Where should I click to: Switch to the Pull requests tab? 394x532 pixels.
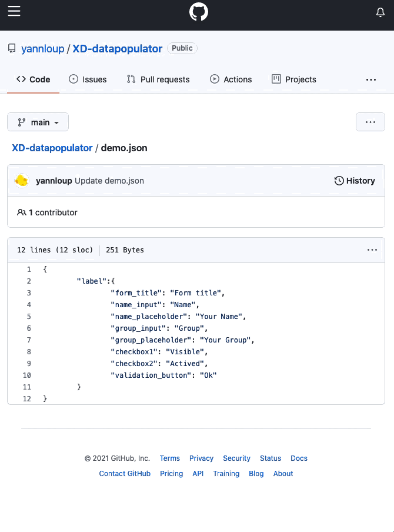click(158, 79)
